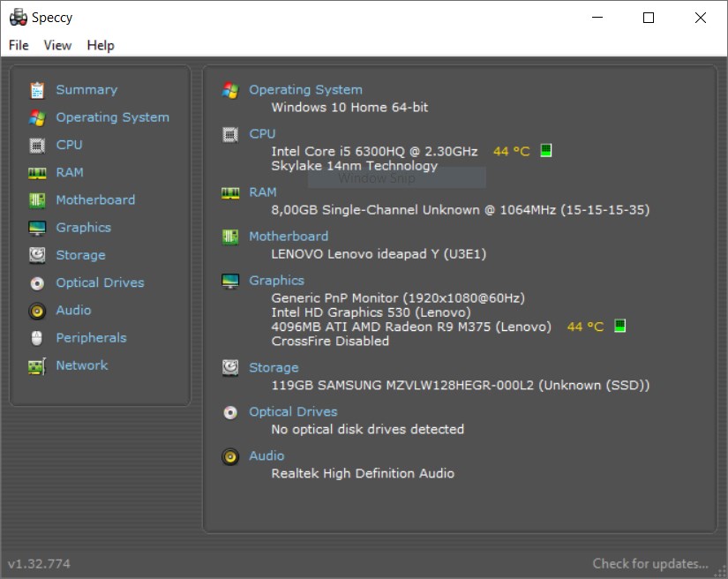The image size is (728, 579).
Task: Click the Graphics monitor icon in summary panel
Action: (230, 282)
